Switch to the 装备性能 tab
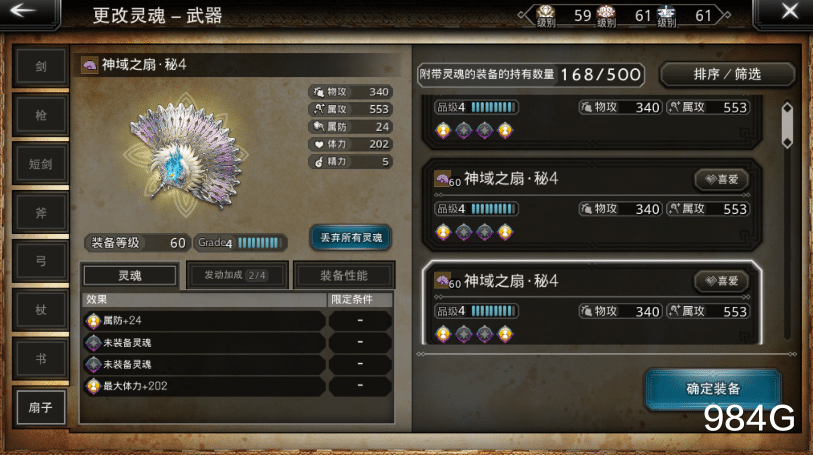Image resolution: width=813 pixels, height=455 pixels. pyautogui.click(x=344, y=275)
